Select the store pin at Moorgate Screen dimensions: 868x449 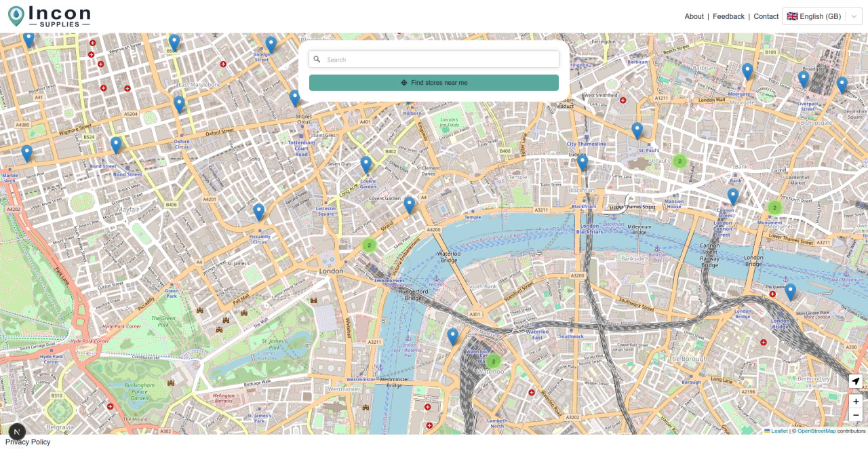pyautogui.click(x=747, y=72)
